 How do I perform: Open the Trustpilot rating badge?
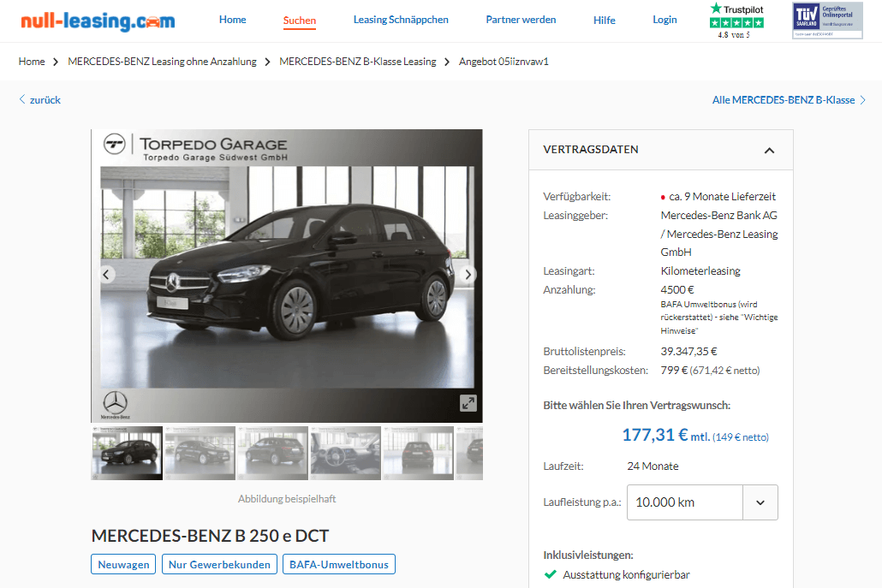(x=736, y=21)
